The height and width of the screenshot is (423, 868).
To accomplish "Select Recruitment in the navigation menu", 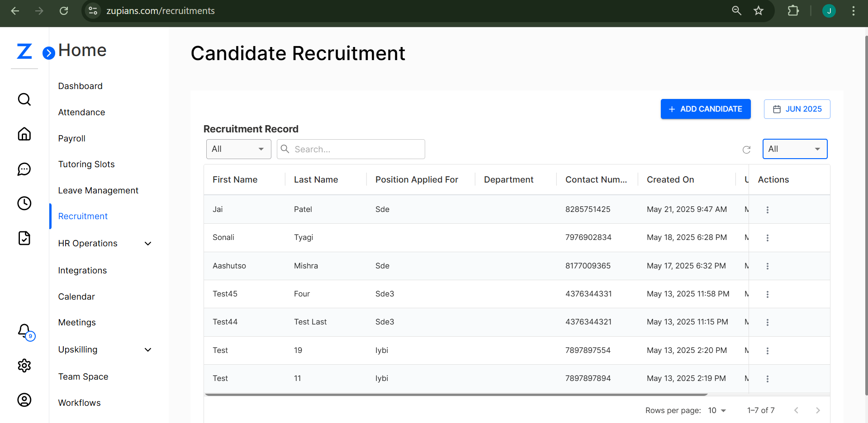I will pos(82,216).
